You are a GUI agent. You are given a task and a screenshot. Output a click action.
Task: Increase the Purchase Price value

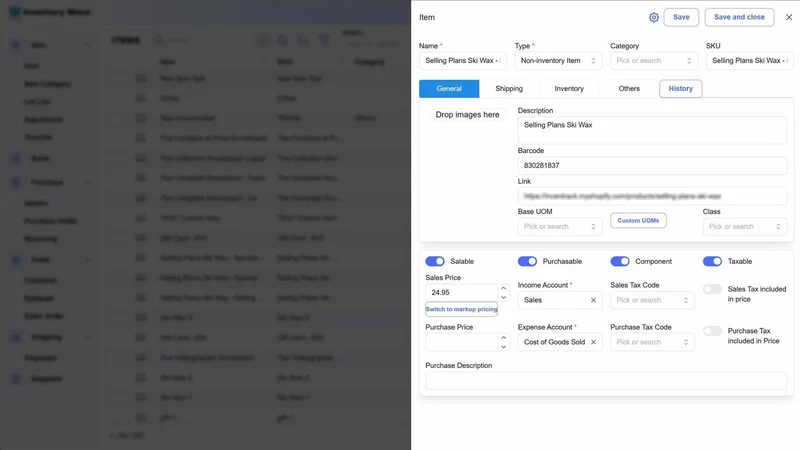(504, 338)
